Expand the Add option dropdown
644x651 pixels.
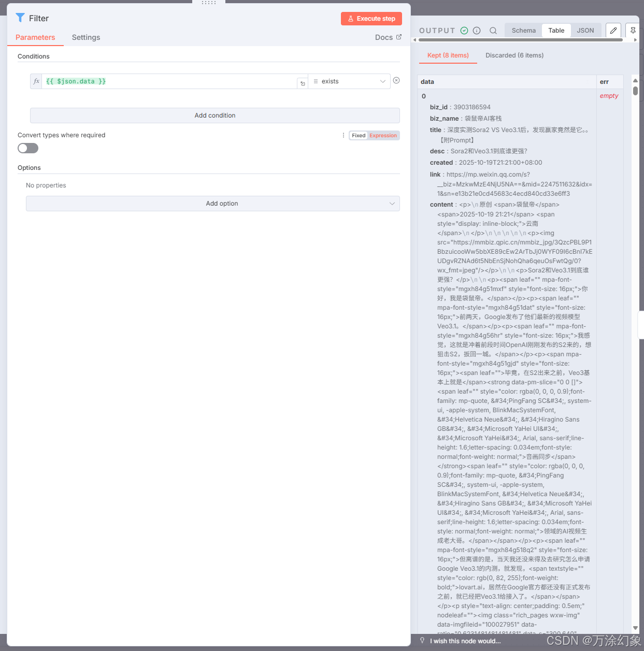coord(213,204)
